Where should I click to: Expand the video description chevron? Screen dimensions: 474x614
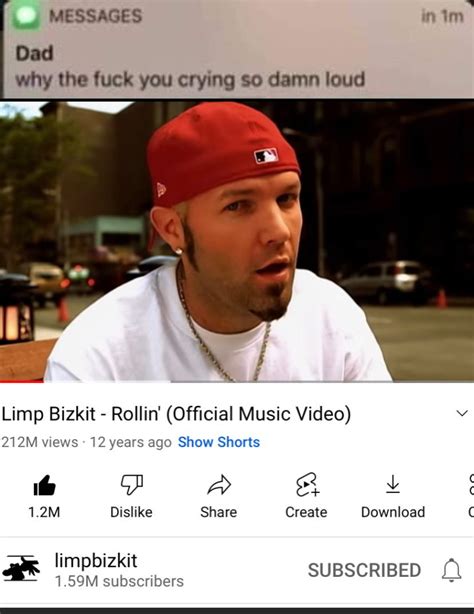tap(462, 414)
